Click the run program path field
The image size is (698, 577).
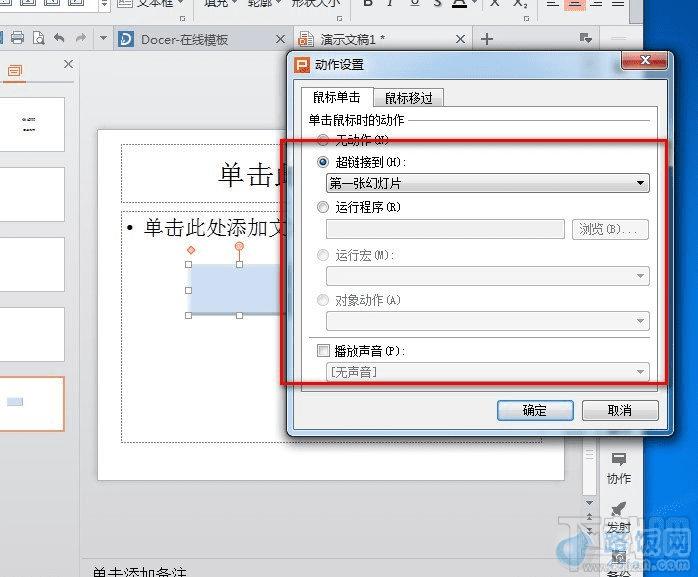(x=445, y=229)
